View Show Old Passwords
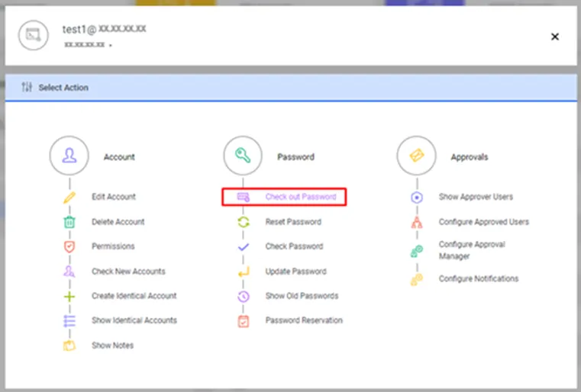This screenshot has height=392, width=581. pyautogui.click(x=302, y=296)
